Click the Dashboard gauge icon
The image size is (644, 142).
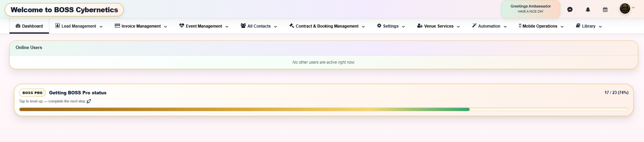coord(18,26)
